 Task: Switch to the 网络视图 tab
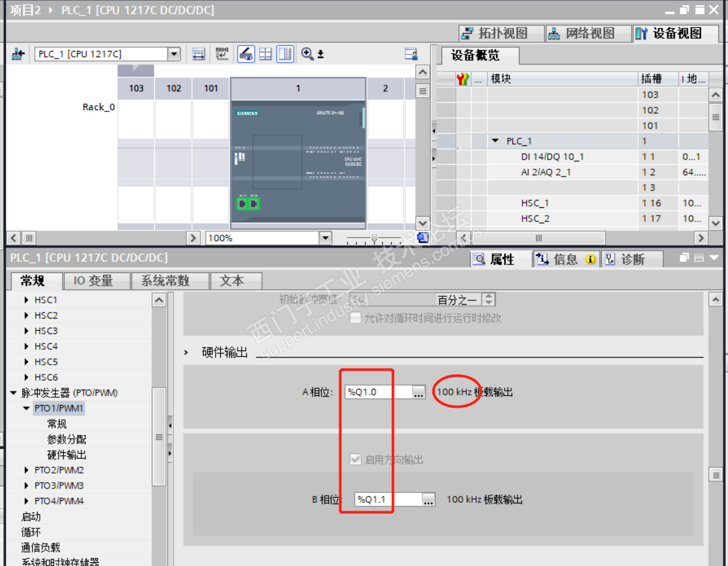click(x=588, y=33)
